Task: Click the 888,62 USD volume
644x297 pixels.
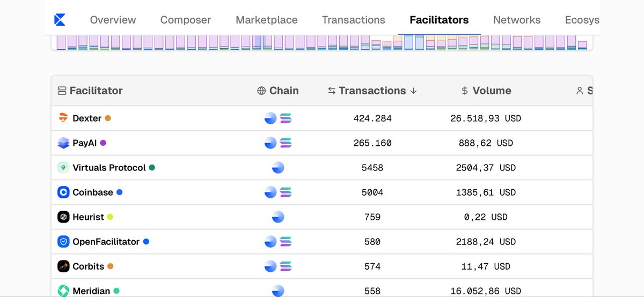Action: coord(486,143)
